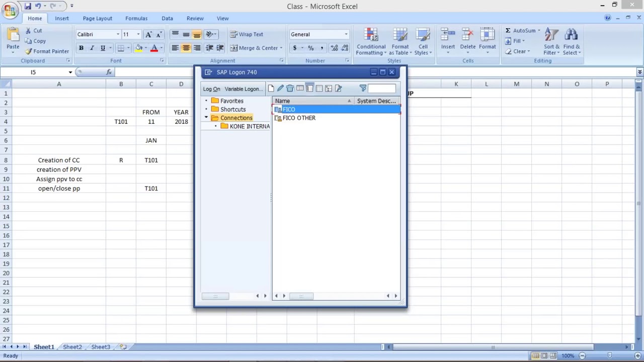The image size is (644, 362).
Task: Click the zoom slider in status bar
Action: [x=609, y=356]
